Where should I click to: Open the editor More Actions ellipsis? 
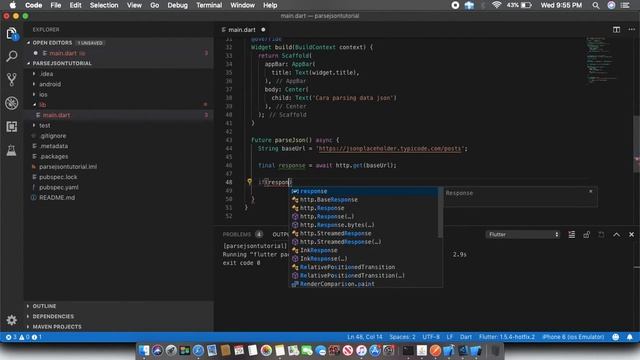coord(631,29)
